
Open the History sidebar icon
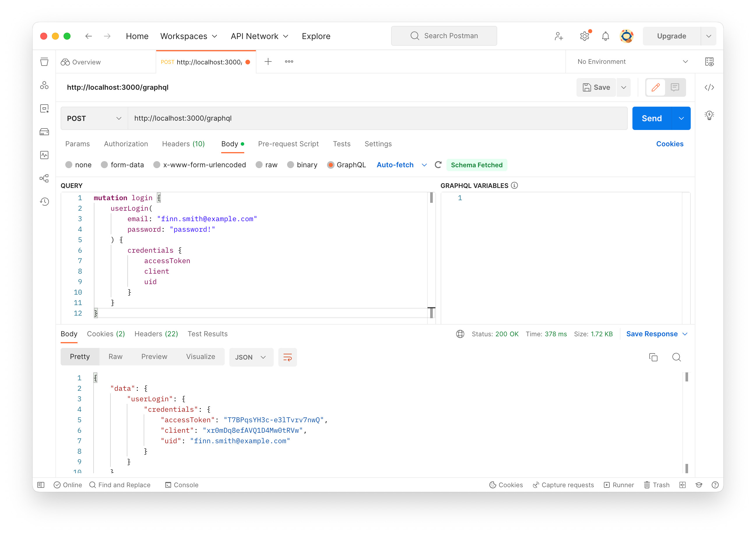coord(44,201)
